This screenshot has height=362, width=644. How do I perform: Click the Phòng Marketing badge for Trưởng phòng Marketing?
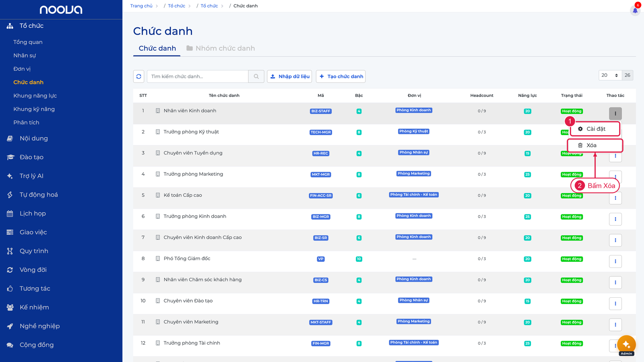pyautogui.click(x=414, y=173)
